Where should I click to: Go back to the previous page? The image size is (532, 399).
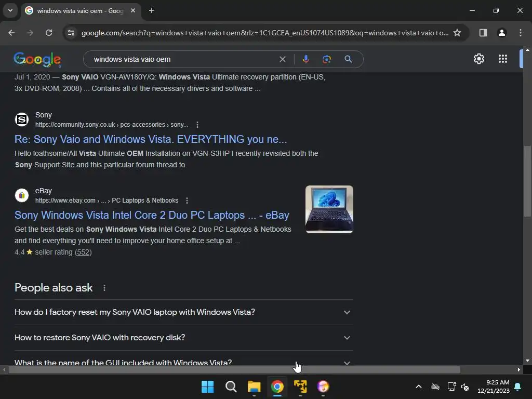11,33
